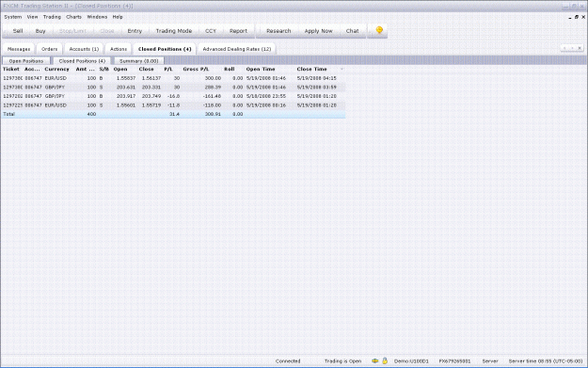Click open time 5/18/2008 23:55

266,96
